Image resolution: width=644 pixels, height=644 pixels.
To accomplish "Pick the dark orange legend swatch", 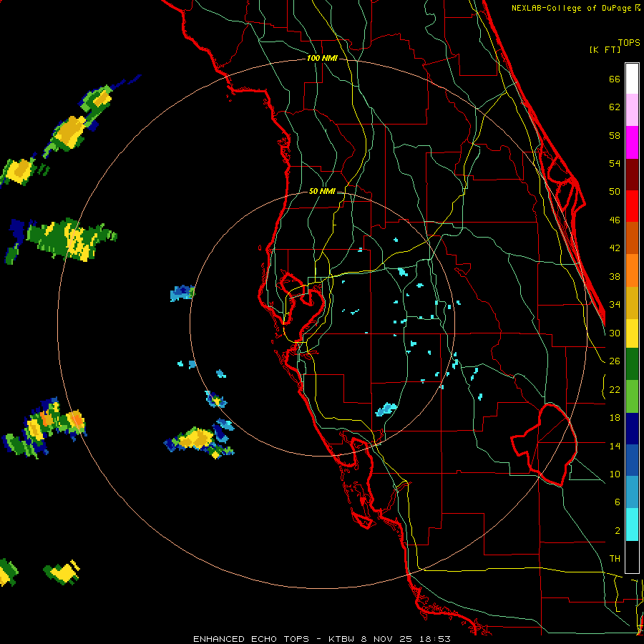I will (632, 238).
